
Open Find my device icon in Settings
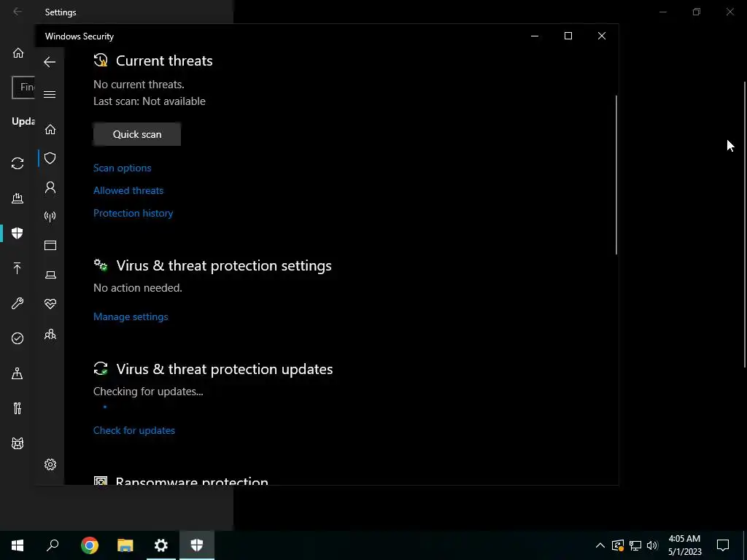point(18,373)
